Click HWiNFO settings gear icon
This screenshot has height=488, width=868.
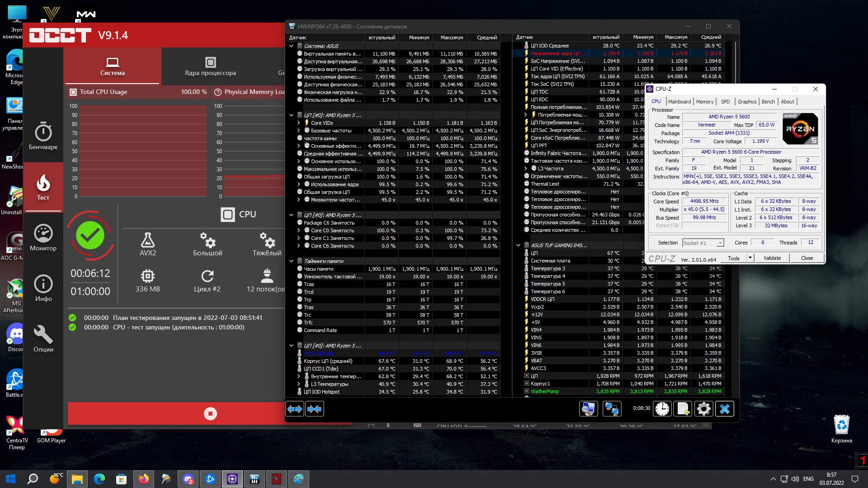coord(703,409)
